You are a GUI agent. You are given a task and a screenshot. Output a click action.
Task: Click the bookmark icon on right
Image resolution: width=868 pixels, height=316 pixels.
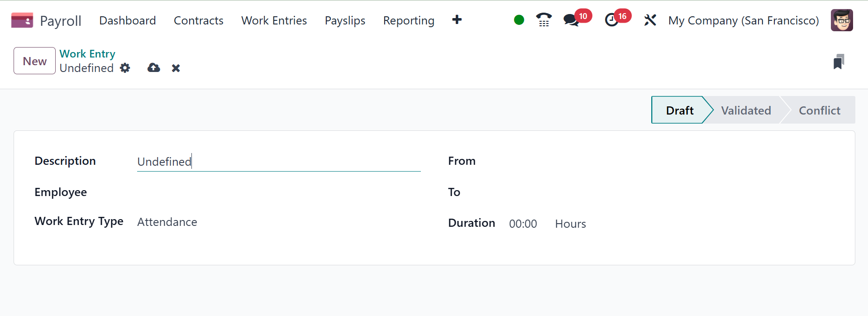(x=839, y=62)
